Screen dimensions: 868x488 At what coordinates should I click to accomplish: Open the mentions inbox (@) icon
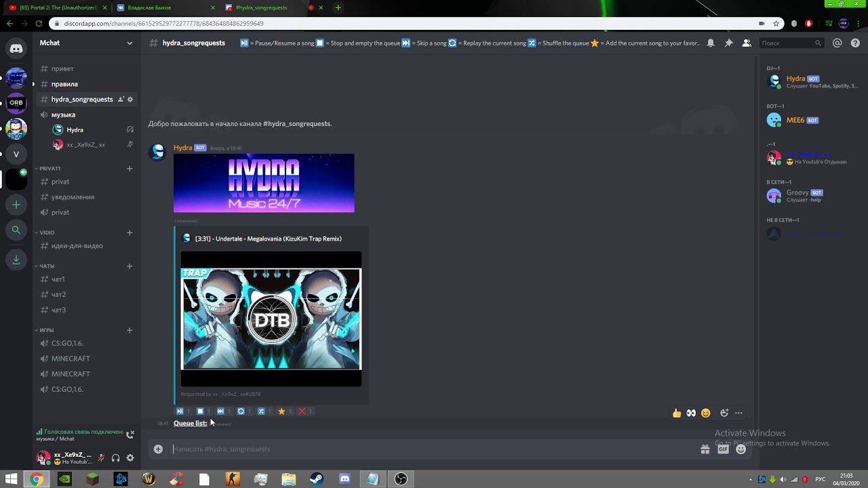point(837,43)
